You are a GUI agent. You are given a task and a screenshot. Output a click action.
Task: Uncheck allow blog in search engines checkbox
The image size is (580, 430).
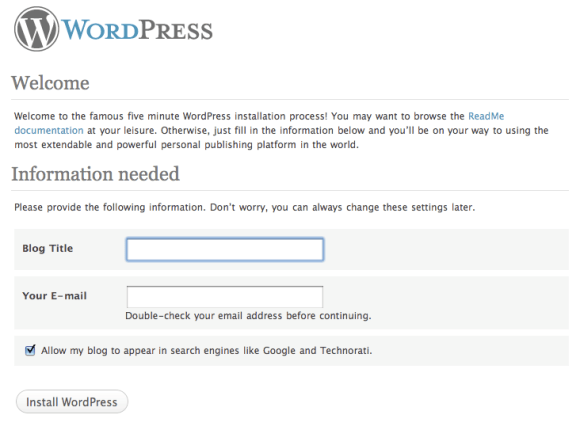[30, 350]
